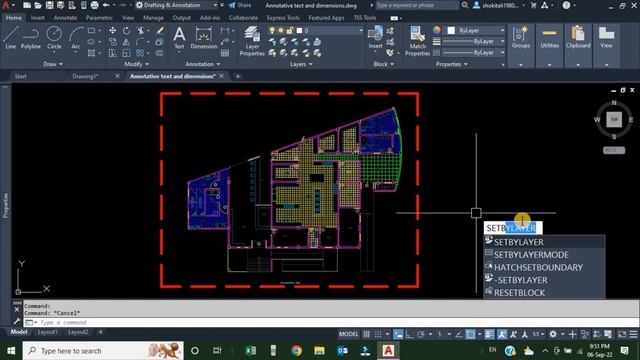
Task: Click the Open file icon in quick access toolbar
Action: pos(38,5)
